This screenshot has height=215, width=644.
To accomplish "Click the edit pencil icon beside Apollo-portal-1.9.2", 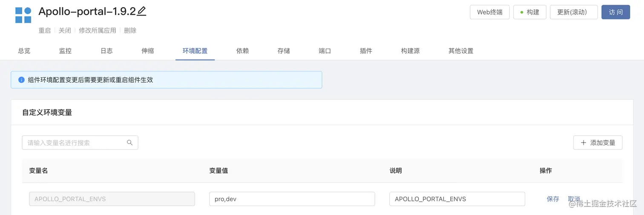I will click(x=142, y=11).
